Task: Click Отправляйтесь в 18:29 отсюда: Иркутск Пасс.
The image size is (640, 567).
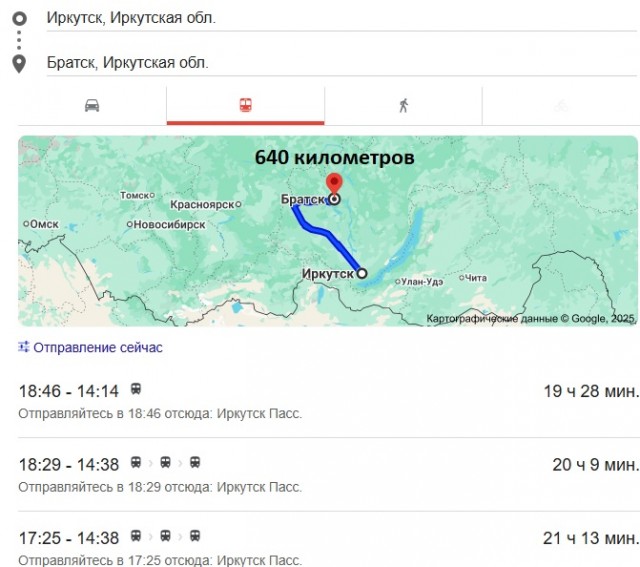Action: (160, 487)
